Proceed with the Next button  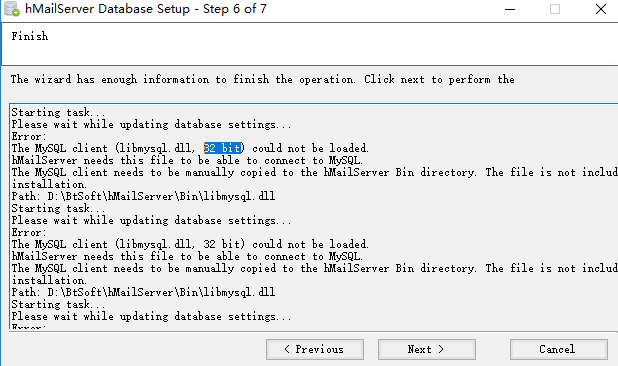tap(426, 349)
